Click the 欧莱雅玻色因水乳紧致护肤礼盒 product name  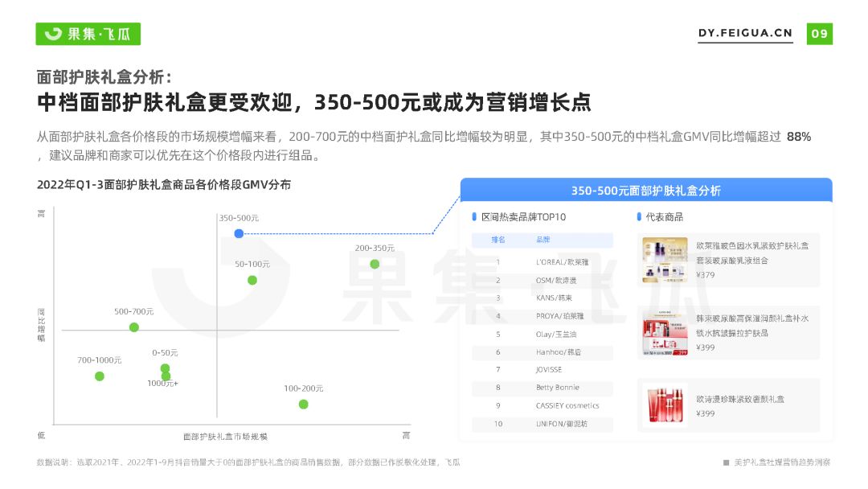click(x=751, y=253)
